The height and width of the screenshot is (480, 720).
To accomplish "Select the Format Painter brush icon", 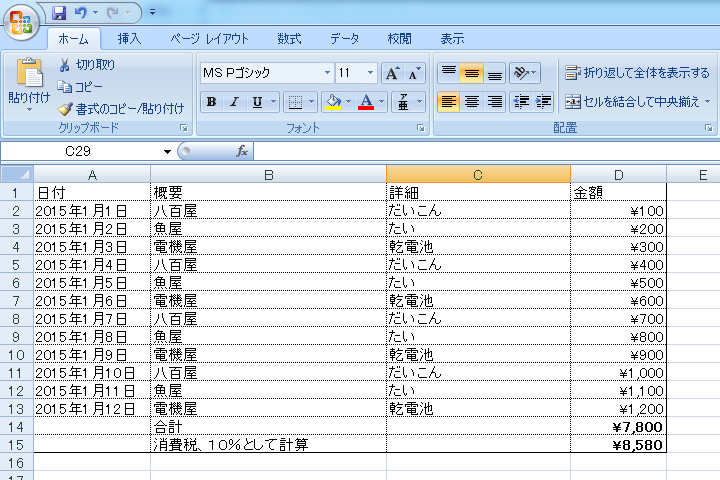I will pyautogui.click(x=65, y=108).
